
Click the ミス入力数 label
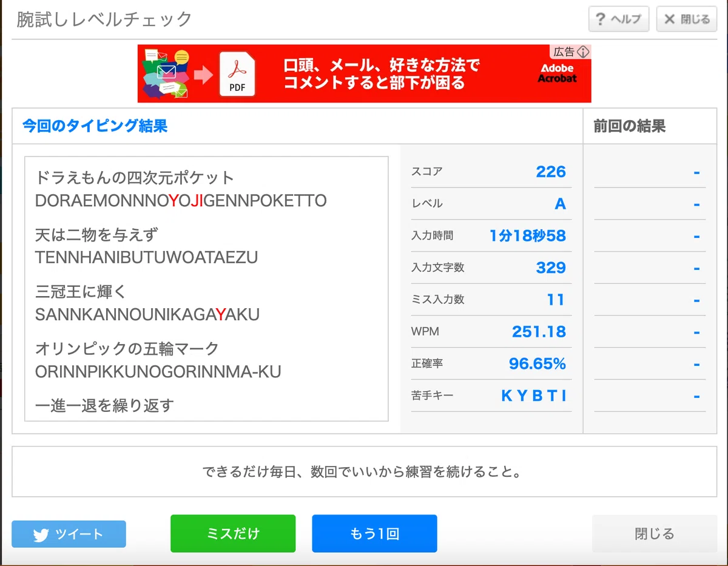point(437,300)
